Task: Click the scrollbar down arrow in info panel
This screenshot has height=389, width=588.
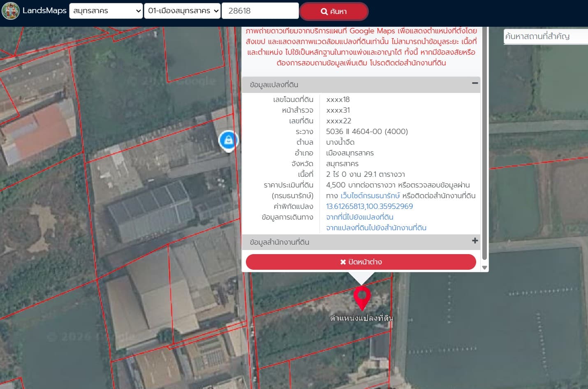Action: tap(484, 268)
